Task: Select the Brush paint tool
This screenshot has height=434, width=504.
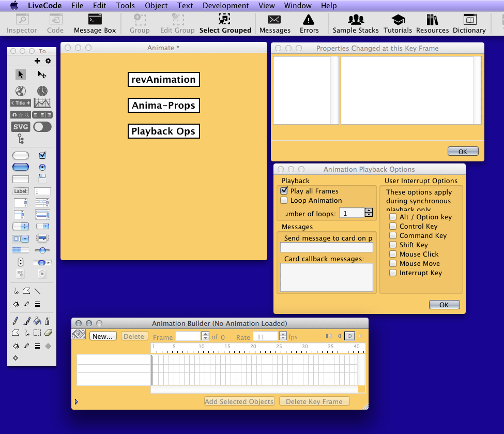Action: [x=27, y=321]
